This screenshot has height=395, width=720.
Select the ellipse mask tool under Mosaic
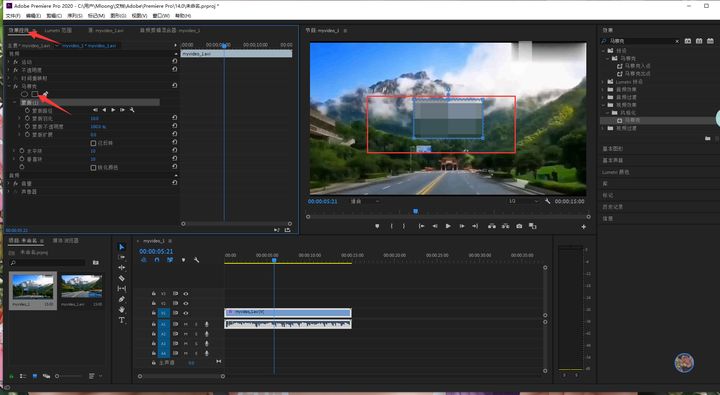(24, 94)
